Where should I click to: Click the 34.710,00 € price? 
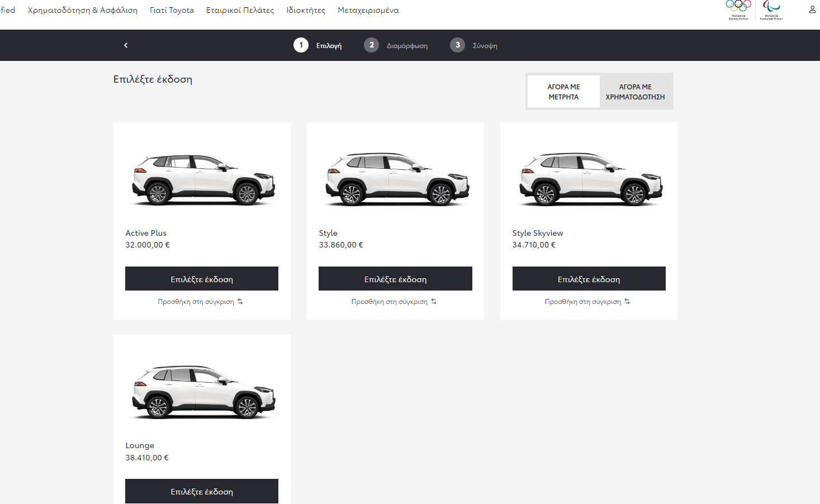tap(534, 245)
